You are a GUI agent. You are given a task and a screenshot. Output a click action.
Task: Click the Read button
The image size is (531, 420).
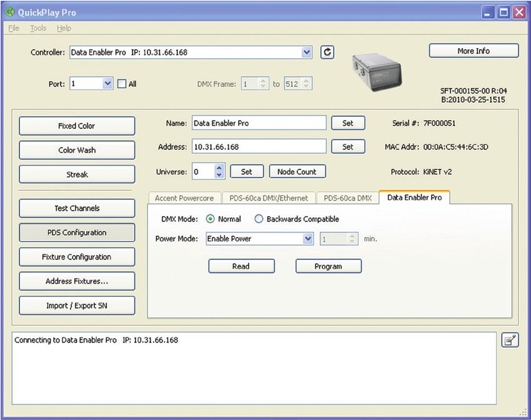pos(242,266)
